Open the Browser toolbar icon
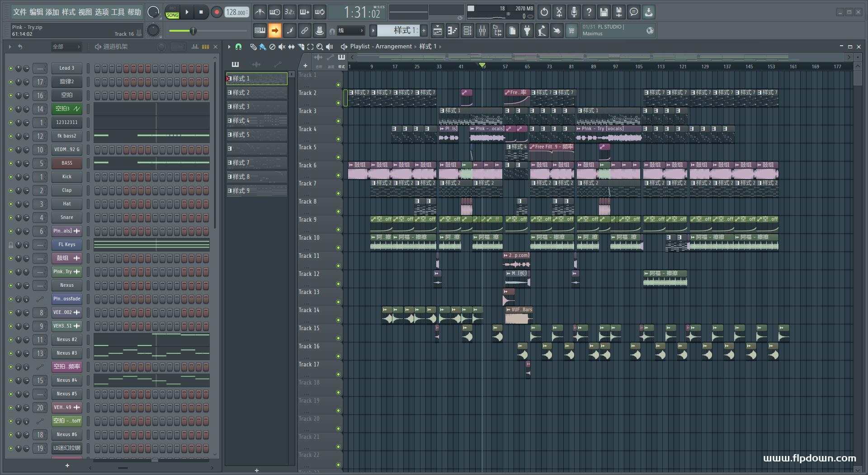Viewport: 868px width, 475px height. (497, 31)
